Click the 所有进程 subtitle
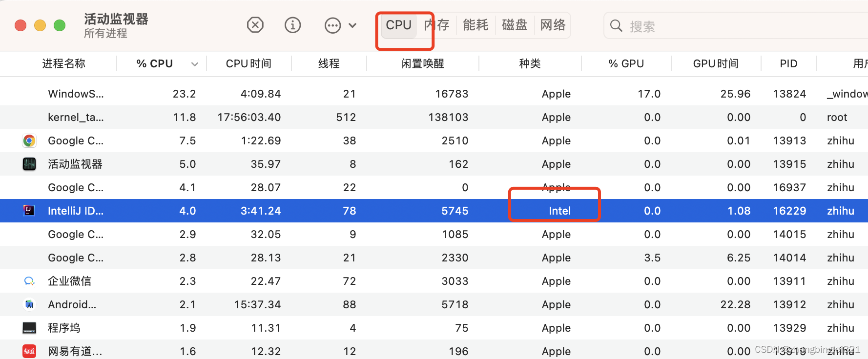 click(x=105, y=33)
